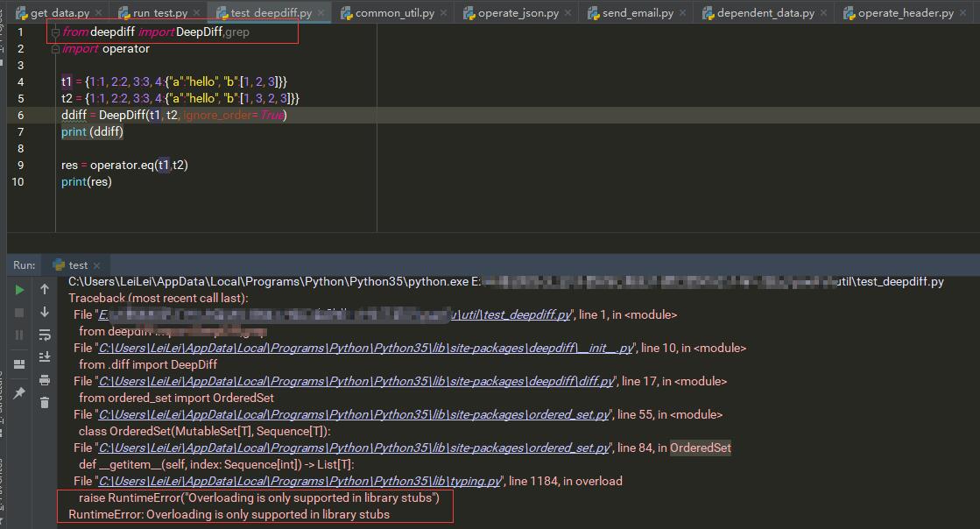
Task: Toggle soft-wrap in the console output
Action: 45,335
